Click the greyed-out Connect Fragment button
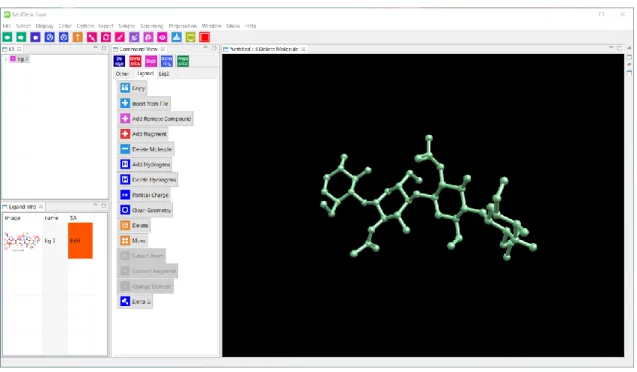Image resolution: width=637 pixels, height=372 pixels. click(148, 271)
